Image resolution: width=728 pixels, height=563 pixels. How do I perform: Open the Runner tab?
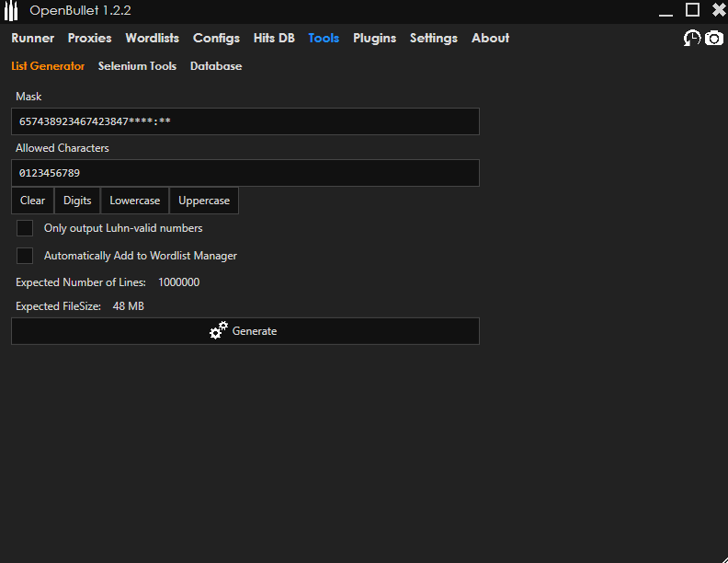click(x=32, y=38)
